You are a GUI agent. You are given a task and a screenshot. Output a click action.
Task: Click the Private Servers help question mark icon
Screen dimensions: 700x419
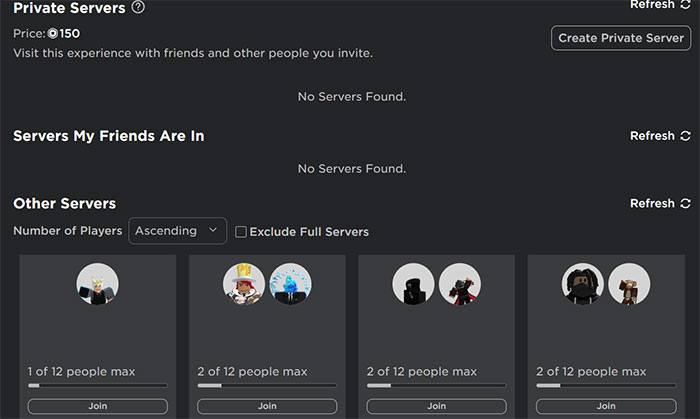coord(138,8)
